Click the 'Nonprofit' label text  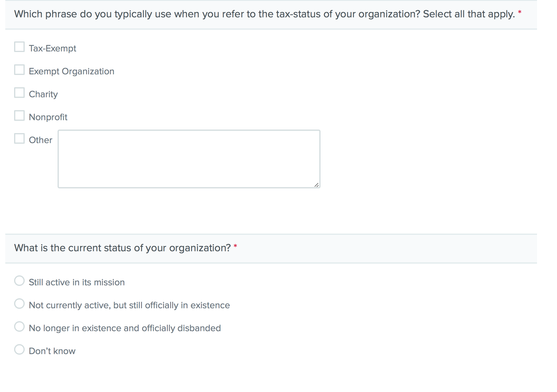48,117
